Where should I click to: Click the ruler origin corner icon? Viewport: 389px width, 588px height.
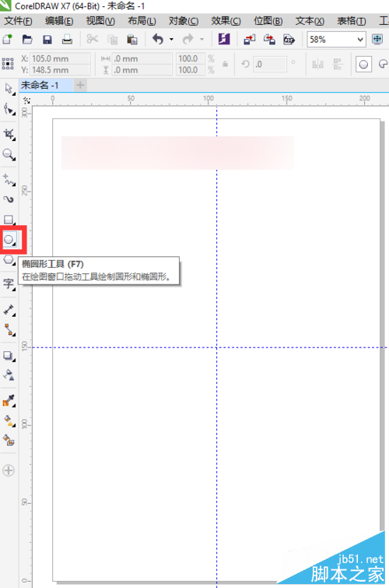(26, 100)
